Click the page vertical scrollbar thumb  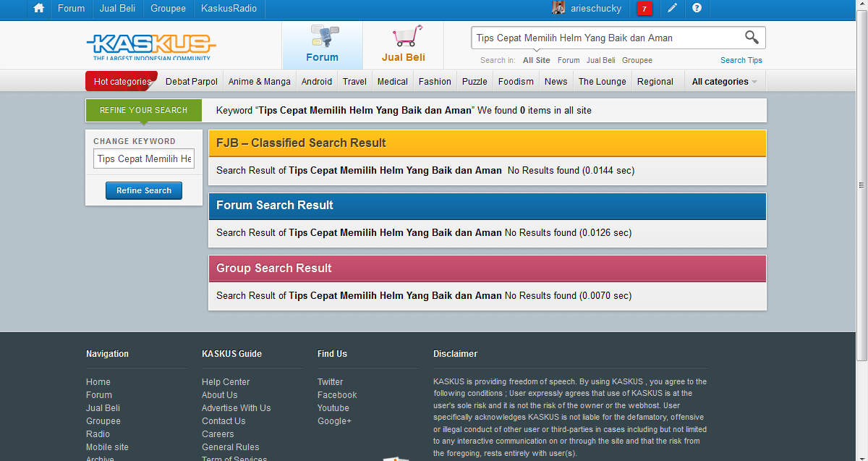[861, 185]
